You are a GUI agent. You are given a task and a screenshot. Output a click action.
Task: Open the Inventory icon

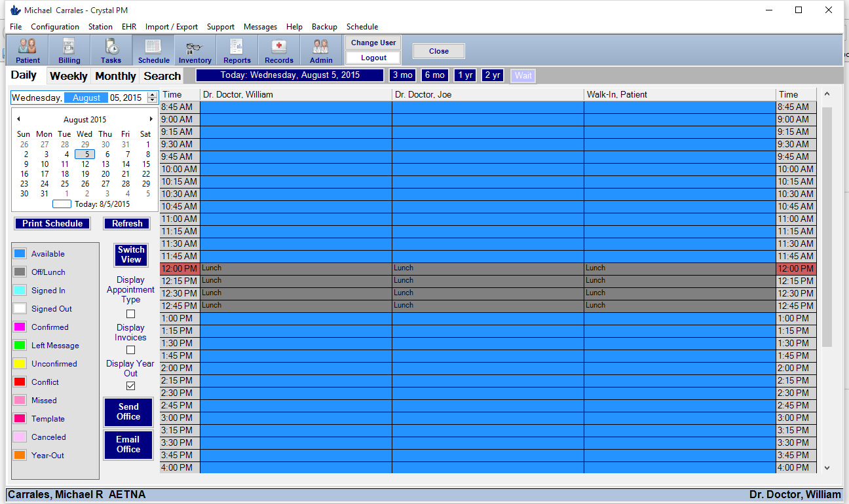coord(195,50)
